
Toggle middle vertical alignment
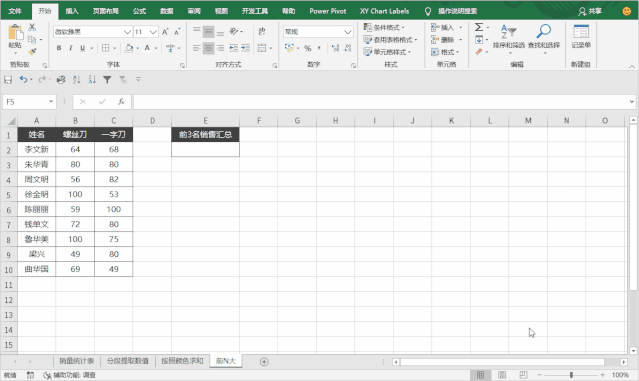point(208,32)
